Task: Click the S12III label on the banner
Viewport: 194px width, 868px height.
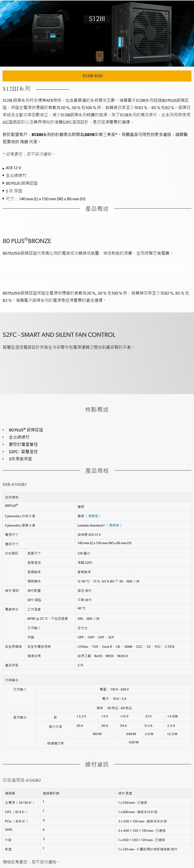Action: pyautogui.click(x=97, y=19)
